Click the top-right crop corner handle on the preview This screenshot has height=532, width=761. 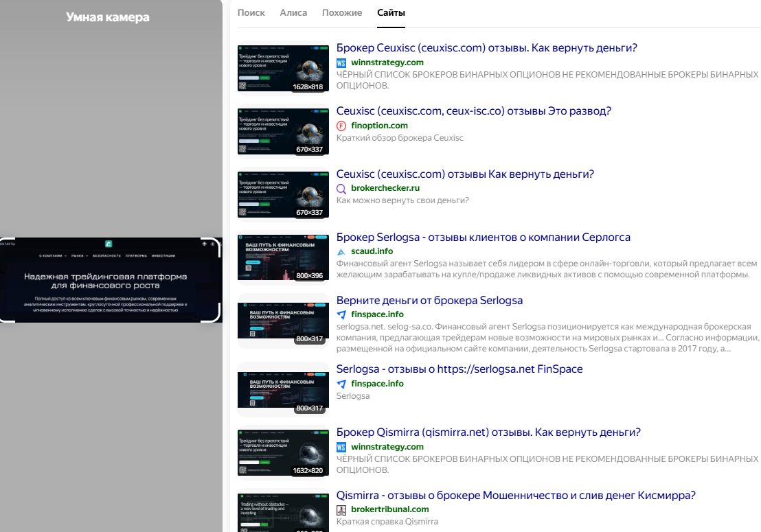[x=214, y=244]
